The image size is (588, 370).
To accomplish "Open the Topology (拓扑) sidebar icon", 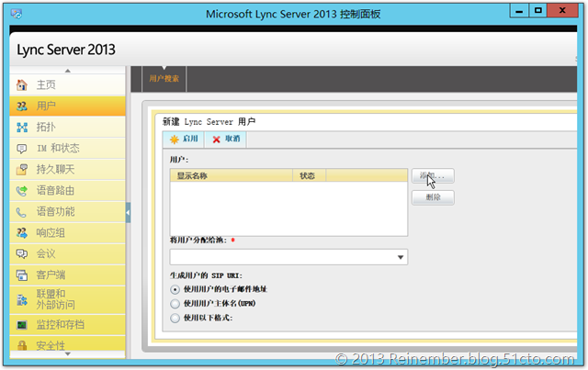I will coord(21,128).
